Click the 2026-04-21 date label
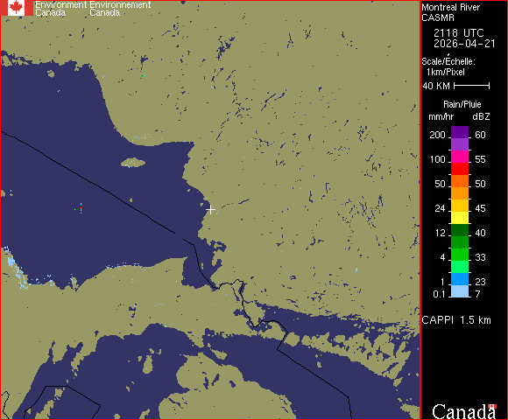 464,44
